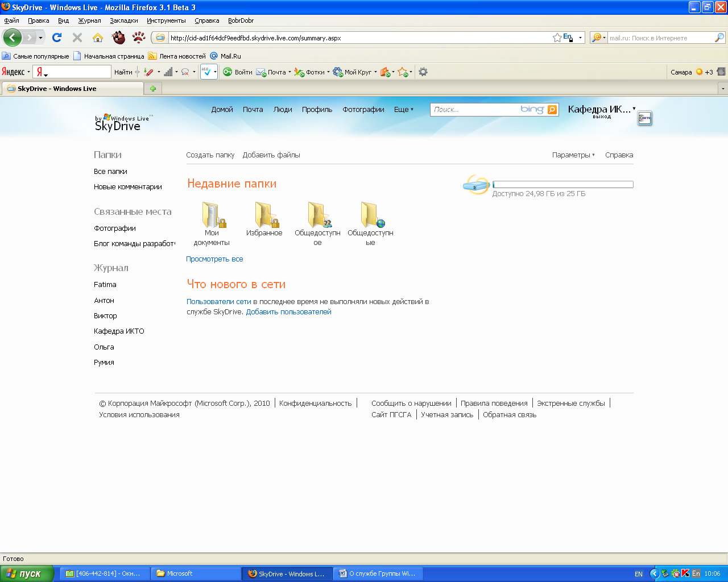
Task: Open the Мои документы folder
Action: pyautogui.click(x=212, y=223)
